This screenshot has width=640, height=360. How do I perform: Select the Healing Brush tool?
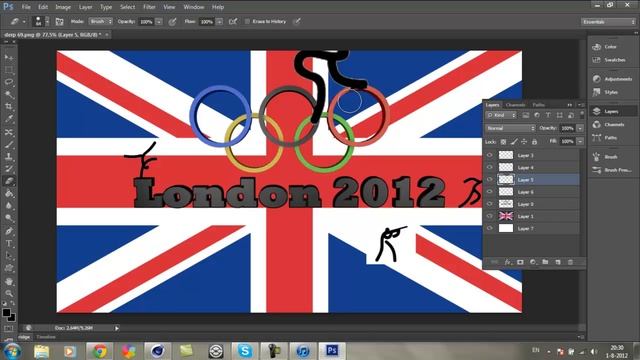tap(9, 132)
